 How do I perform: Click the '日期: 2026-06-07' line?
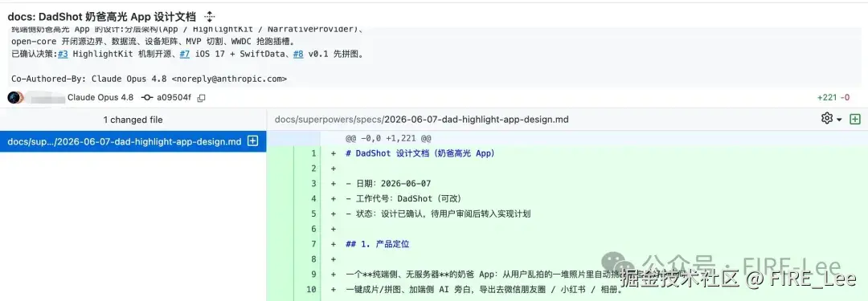click(x=388, y=184)
